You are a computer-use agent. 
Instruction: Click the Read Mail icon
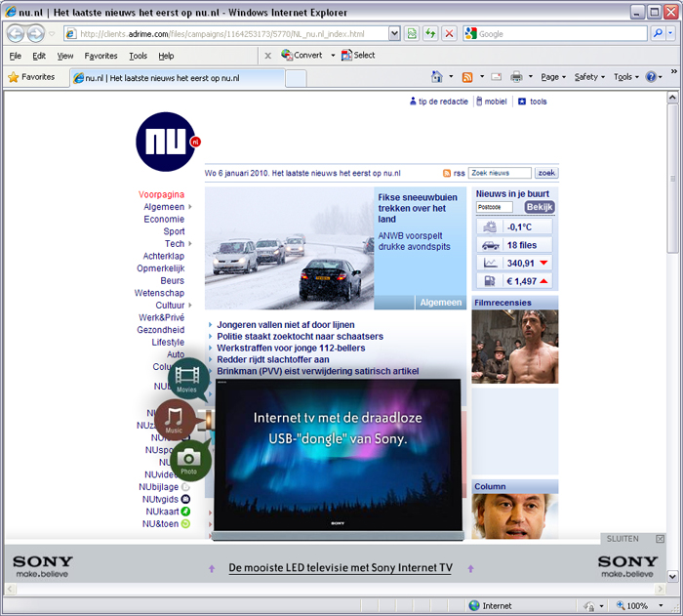pos(496,77)
